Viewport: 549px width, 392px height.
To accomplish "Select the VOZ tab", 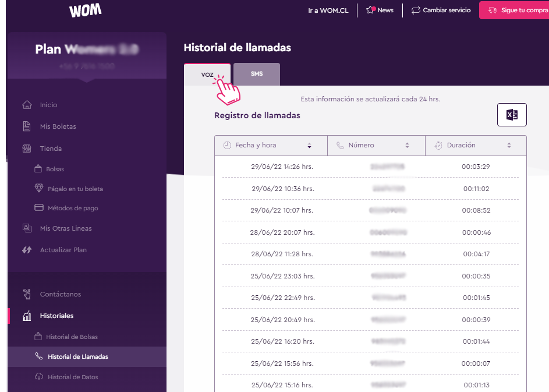I will point(207,75).
